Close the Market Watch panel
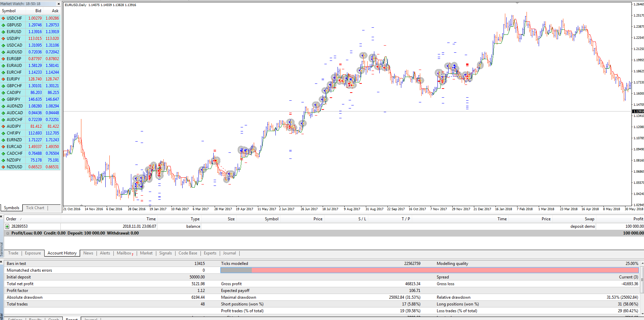 click(59, 4)
